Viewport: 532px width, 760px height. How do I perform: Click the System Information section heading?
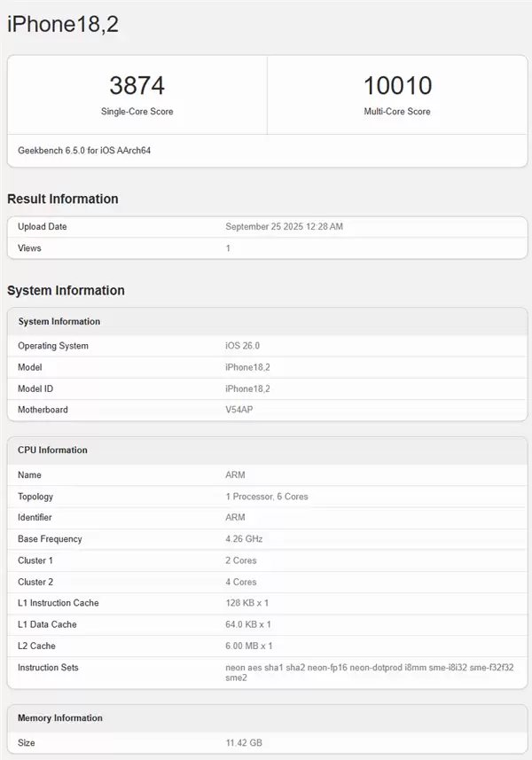(66, 290)
